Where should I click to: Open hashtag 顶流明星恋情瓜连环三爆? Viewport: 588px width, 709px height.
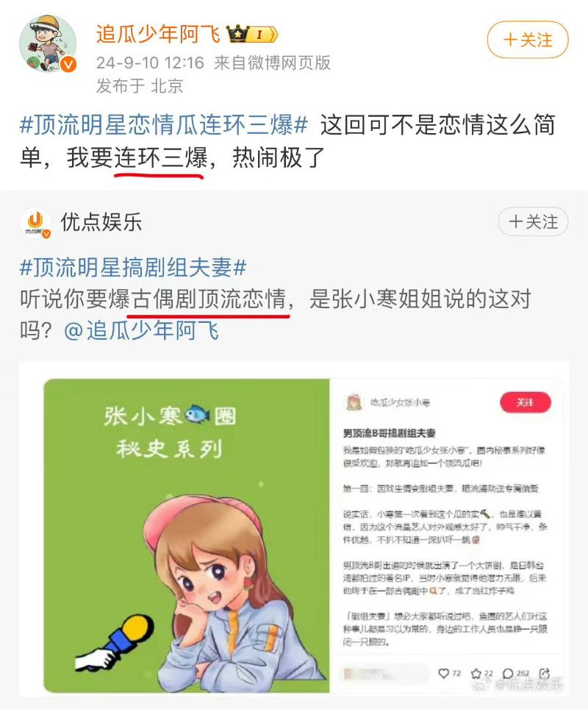click(x=164, y=125)
